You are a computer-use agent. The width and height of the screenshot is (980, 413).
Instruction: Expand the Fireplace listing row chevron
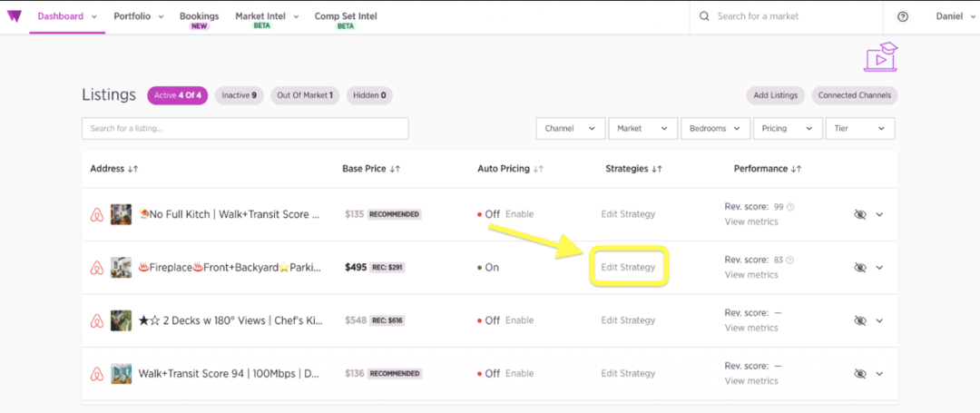point(879,268)
